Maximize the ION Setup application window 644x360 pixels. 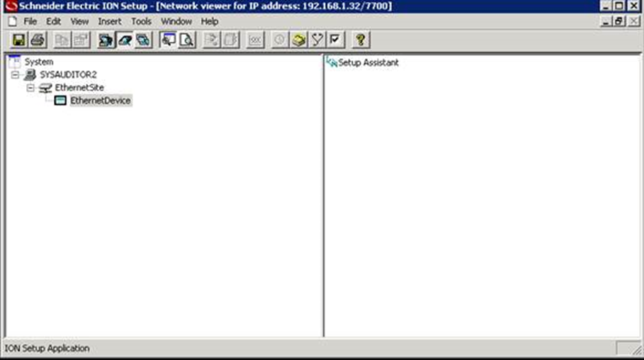point(619,6)
